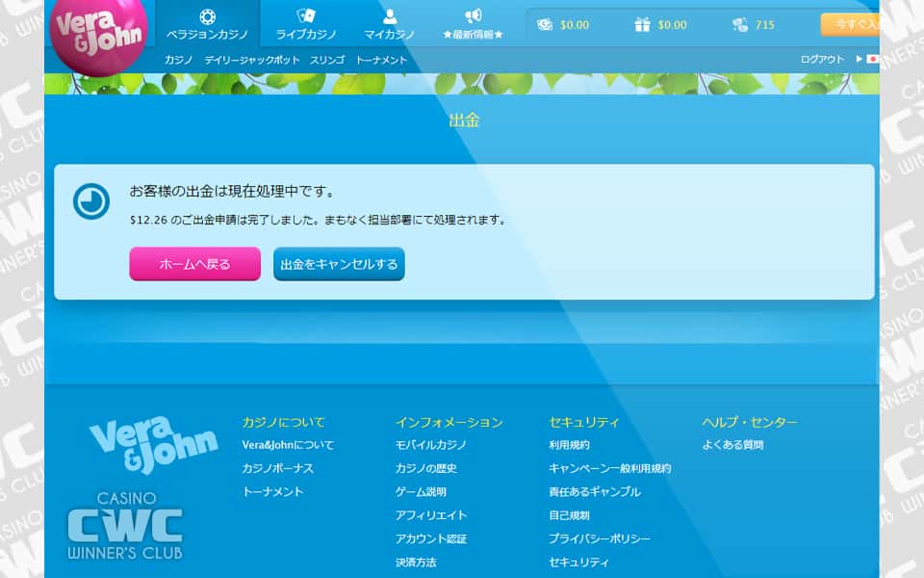Open the カジノの歴史 footer link

pos(426,468)
